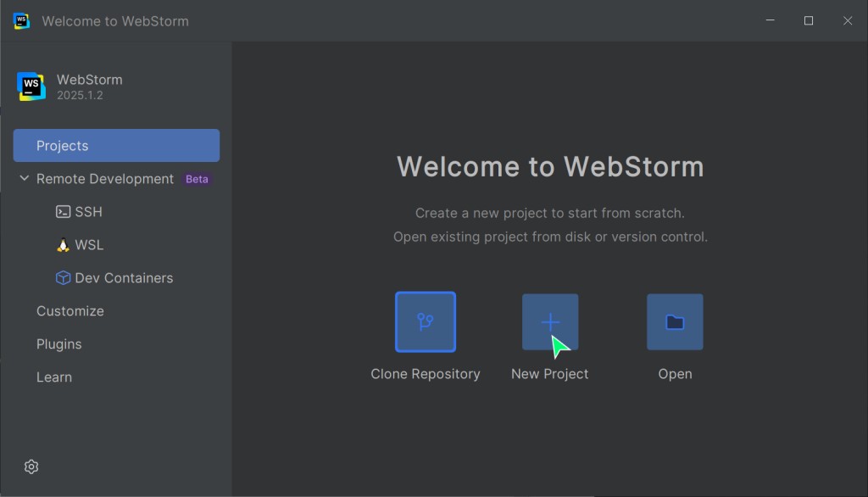Close the Welcome to WebStorm window
The height and width of the screenshot is (497, 868).
click(x=848, y=20)
